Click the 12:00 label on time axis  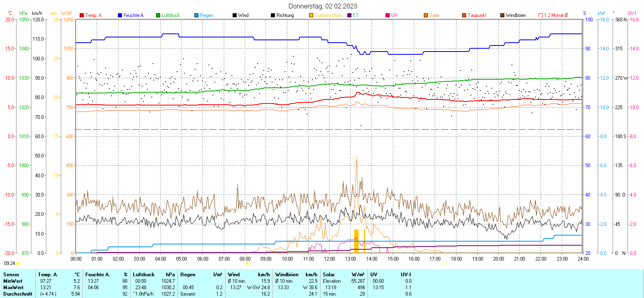pyautogui.click(x=329, y=259)
